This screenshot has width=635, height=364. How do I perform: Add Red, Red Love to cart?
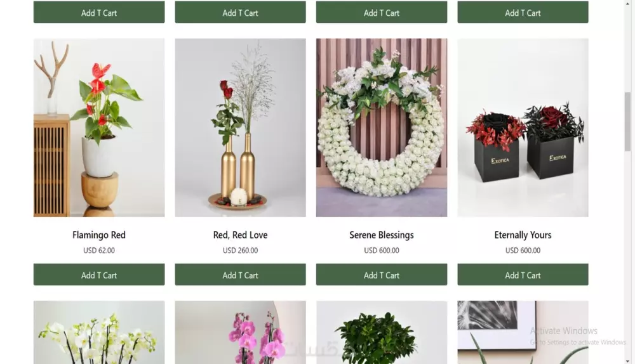coord(240,275)
